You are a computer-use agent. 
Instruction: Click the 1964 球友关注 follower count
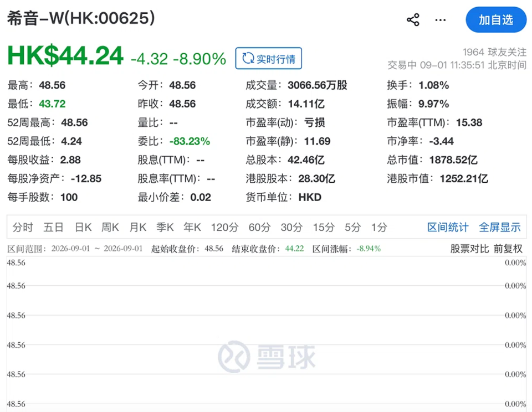[x=495, y=52]
